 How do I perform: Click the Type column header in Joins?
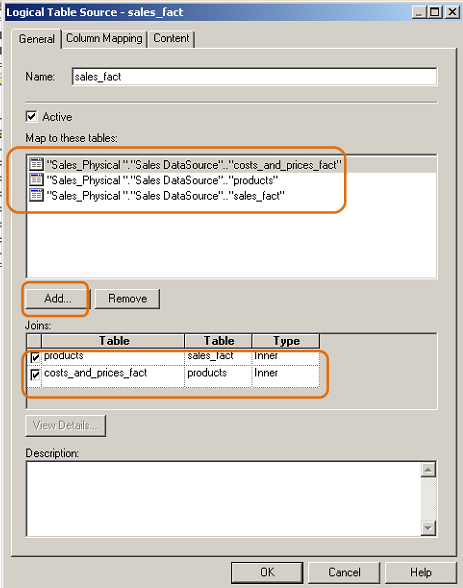pos(286,340)
